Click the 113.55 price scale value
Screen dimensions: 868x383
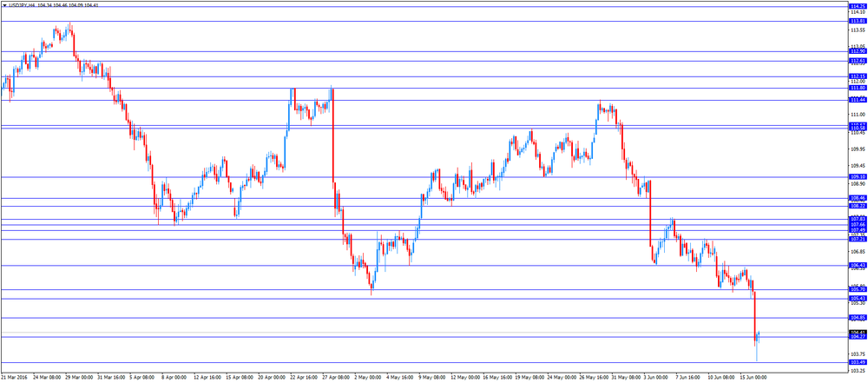[x=858, y=30]
